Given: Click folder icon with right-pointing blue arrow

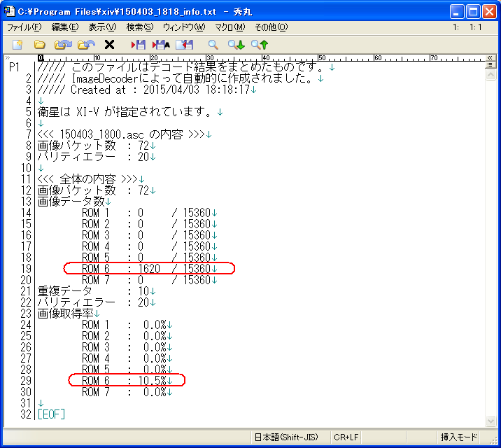Looking at the screenshot, I should (x=63, y=45).
